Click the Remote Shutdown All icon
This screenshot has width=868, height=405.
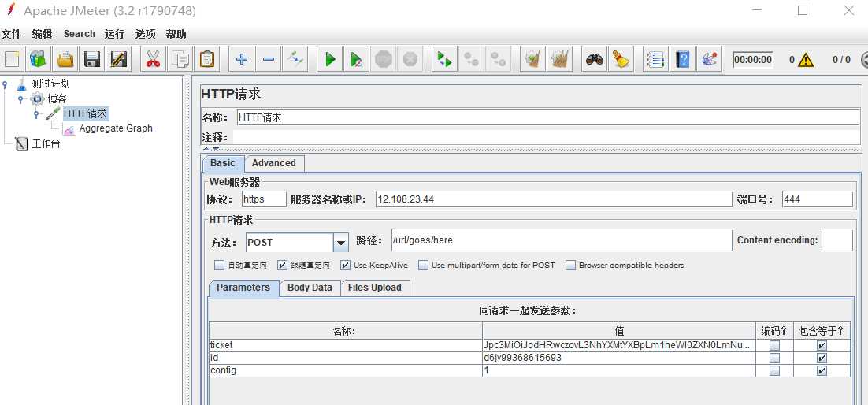click(498, 59)
